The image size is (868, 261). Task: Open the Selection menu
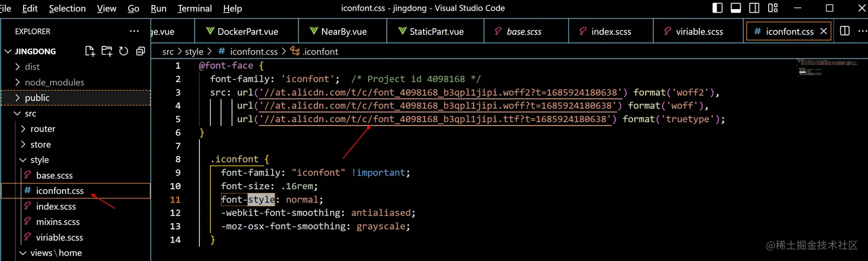pos(67,9)
